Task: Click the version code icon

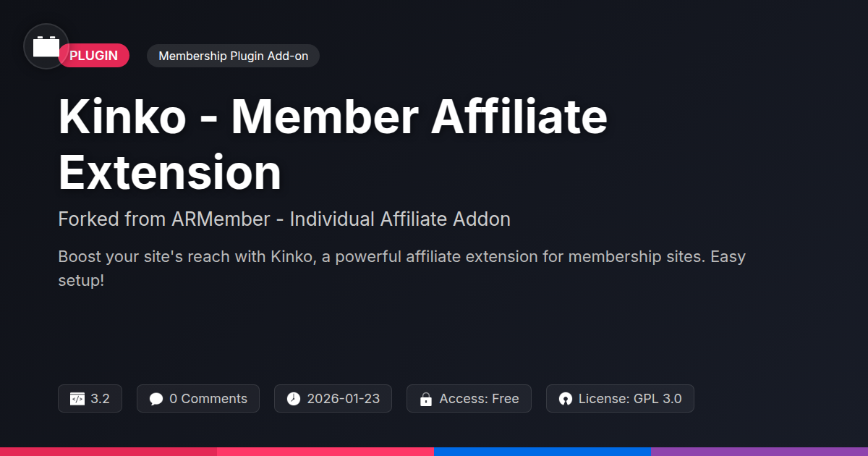Action: [x=77, y=399]
